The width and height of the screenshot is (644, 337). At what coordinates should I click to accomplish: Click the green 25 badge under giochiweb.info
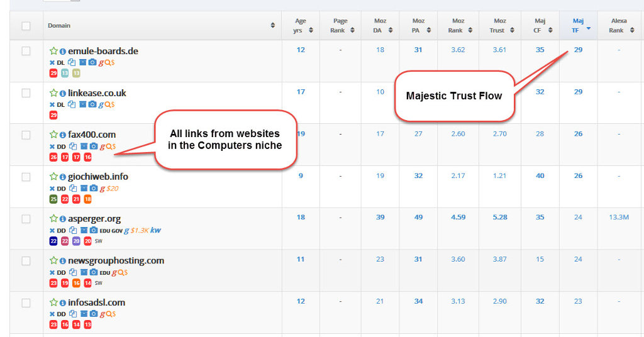click(53, 199)
